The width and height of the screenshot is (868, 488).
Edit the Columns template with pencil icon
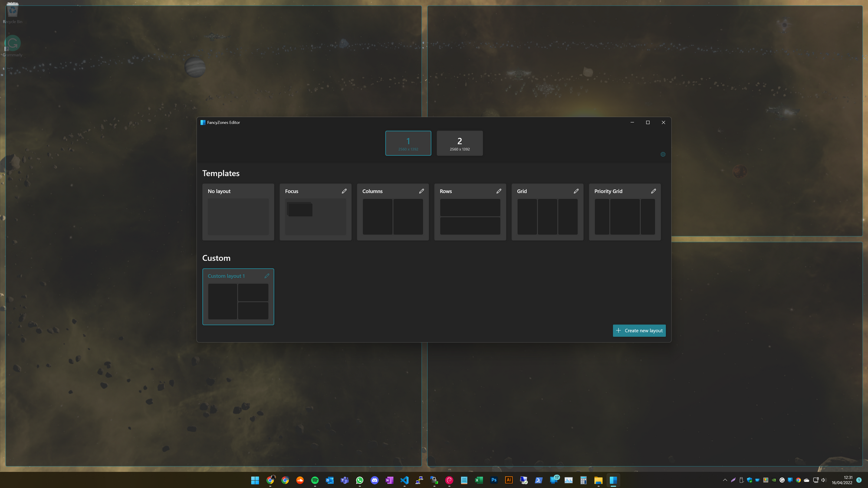pos(421,191)
